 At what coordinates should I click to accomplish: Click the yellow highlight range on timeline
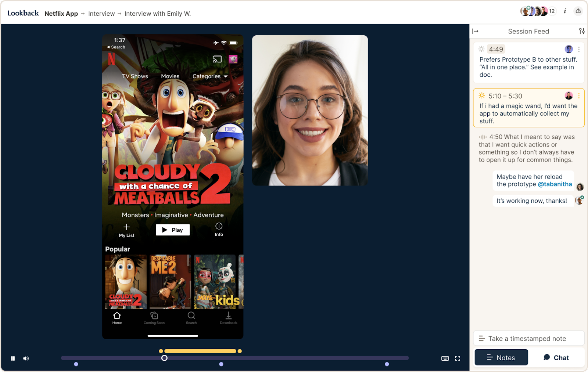click(200, 351)
